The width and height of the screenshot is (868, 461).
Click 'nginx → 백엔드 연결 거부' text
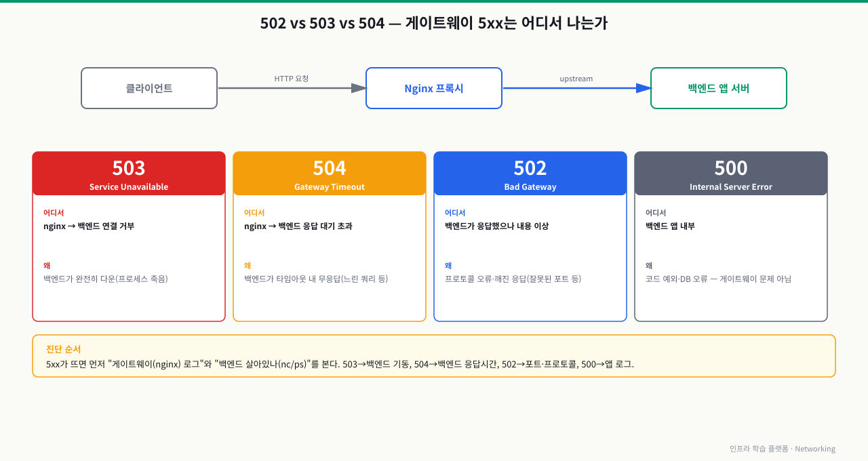click(x=89, y=226)
